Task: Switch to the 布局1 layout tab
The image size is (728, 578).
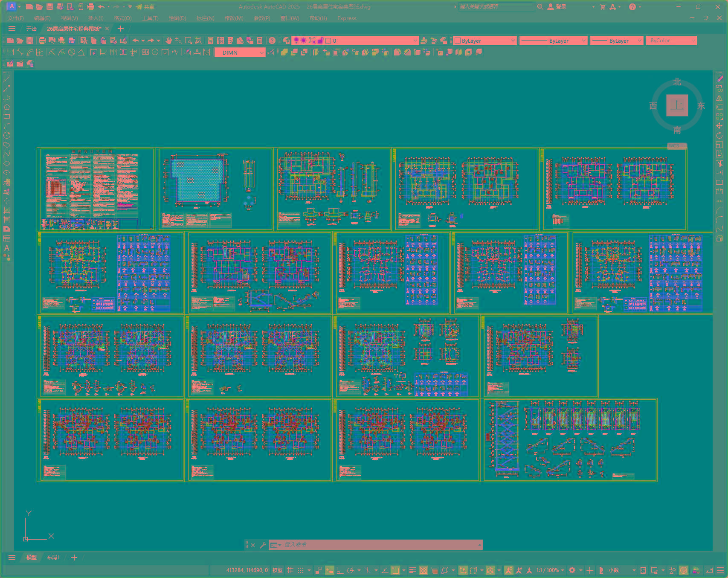Action: tap(53, 557)
